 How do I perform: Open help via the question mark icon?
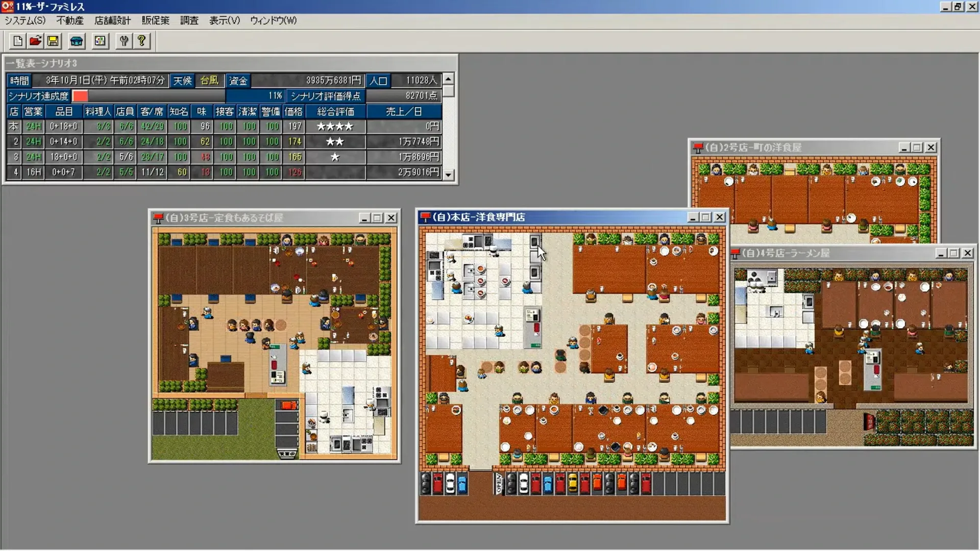pos(141,41)
